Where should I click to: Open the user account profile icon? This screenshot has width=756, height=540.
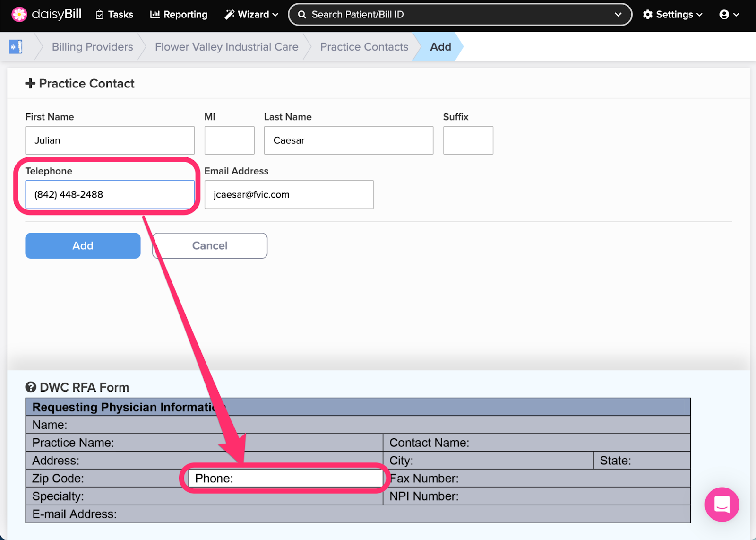pyautogui.click(x=729, y=15)
